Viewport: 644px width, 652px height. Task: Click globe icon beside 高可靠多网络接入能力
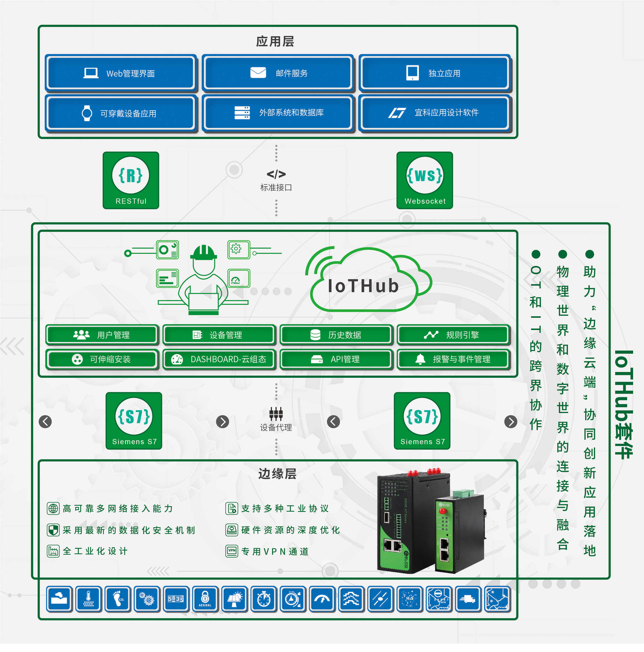pos(53,508)
